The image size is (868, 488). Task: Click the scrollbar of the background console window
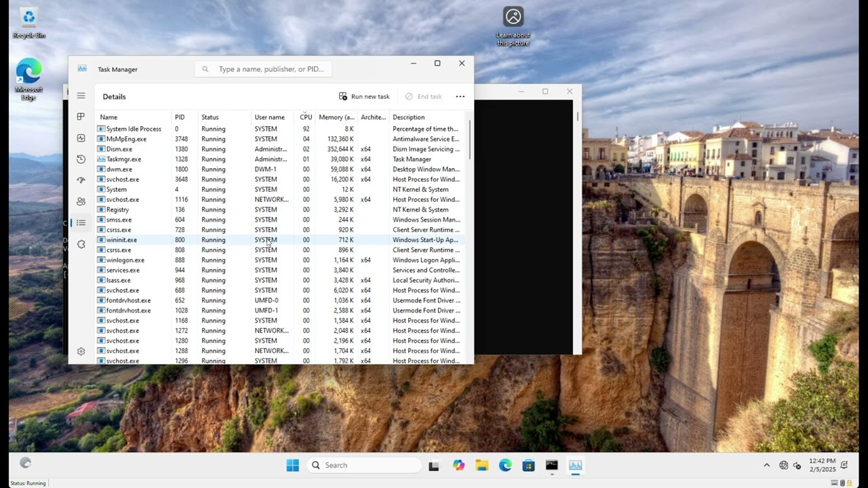[x=577, y=117]
